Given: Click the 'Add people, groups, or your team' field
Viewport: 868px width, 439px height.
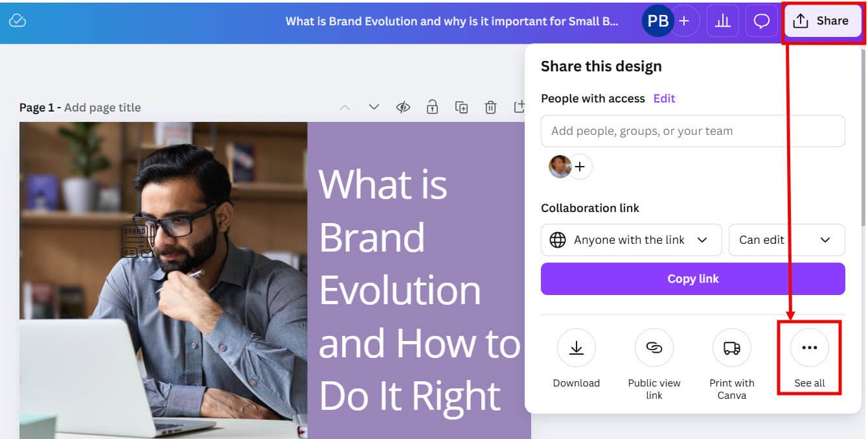Looking at the screenshot, I should 692,131.
